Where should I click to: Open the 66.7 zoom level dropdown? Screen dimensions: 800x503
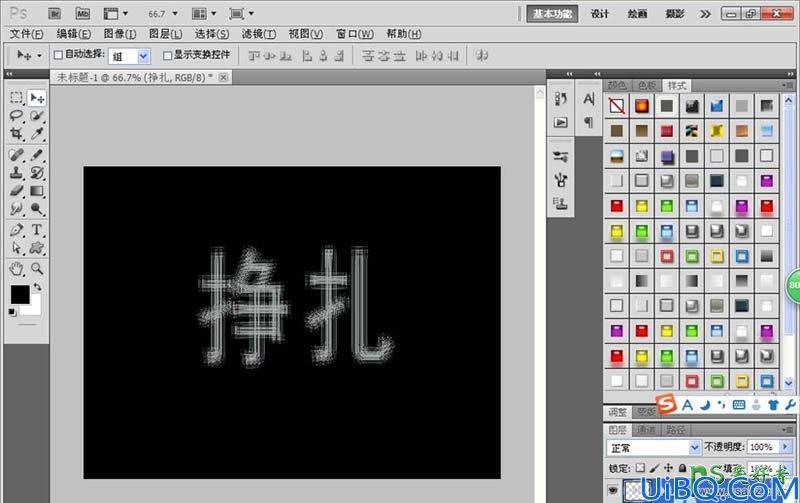(175, 14)
